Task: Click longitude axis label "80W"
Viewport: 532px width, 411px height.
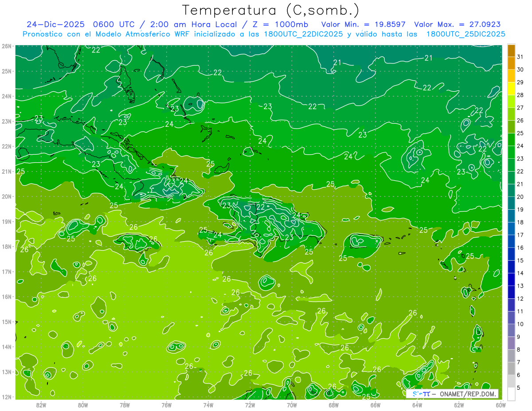Action: pos(83,405)
